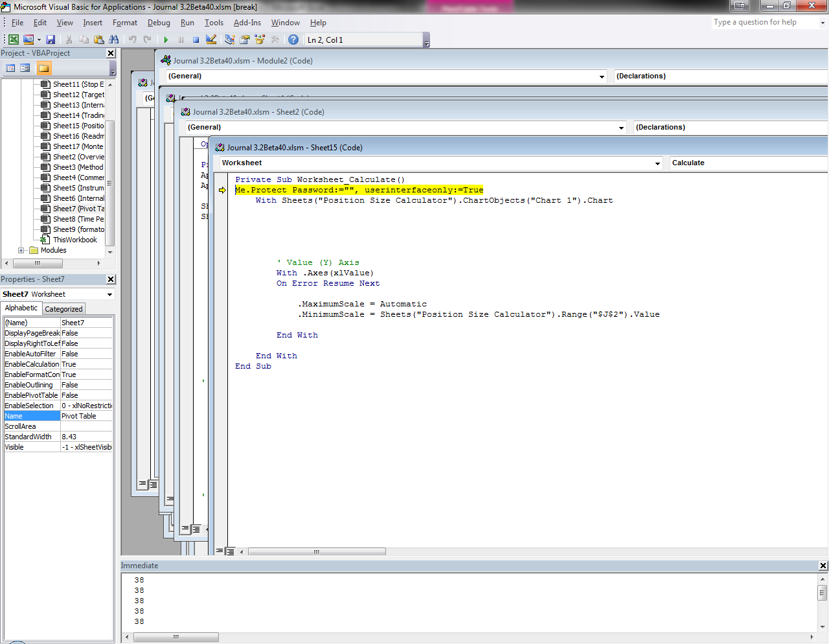Screen dimensions: 829x644
Task: Open the Run menu
Action: pos(187,23)
